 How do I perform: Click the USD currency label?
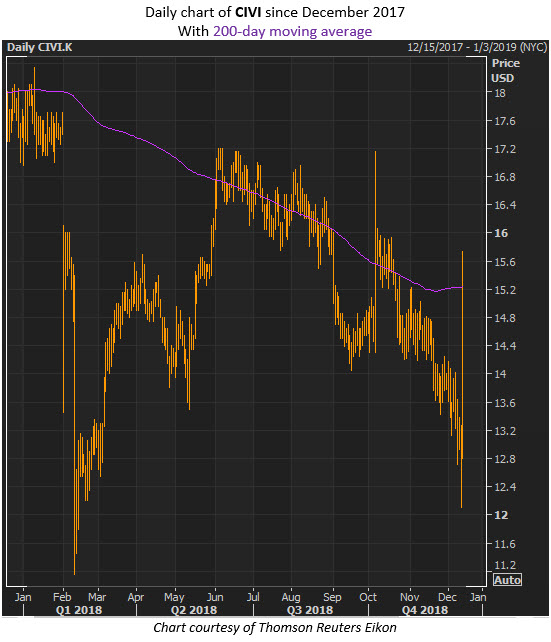502,78
